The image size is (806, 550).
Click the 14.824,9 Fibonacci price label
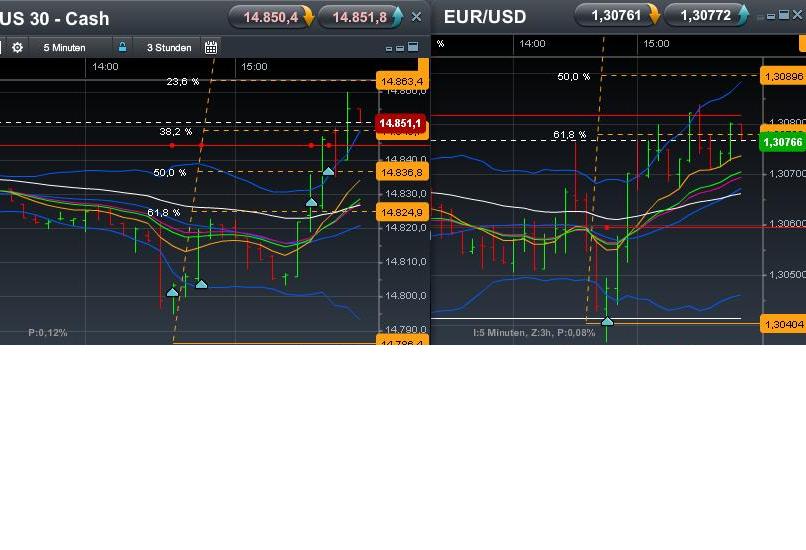point(402,212)
